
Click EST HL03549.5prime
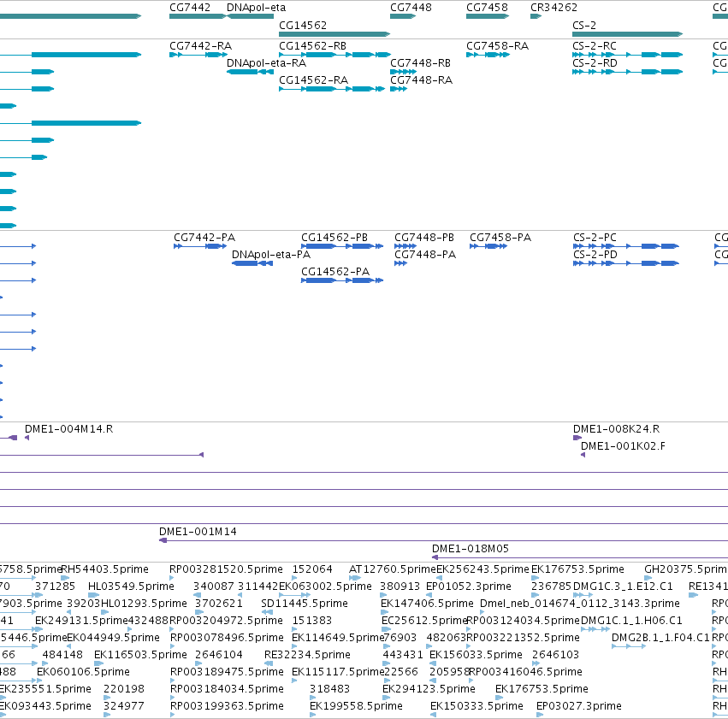click(x=131, y=586)
